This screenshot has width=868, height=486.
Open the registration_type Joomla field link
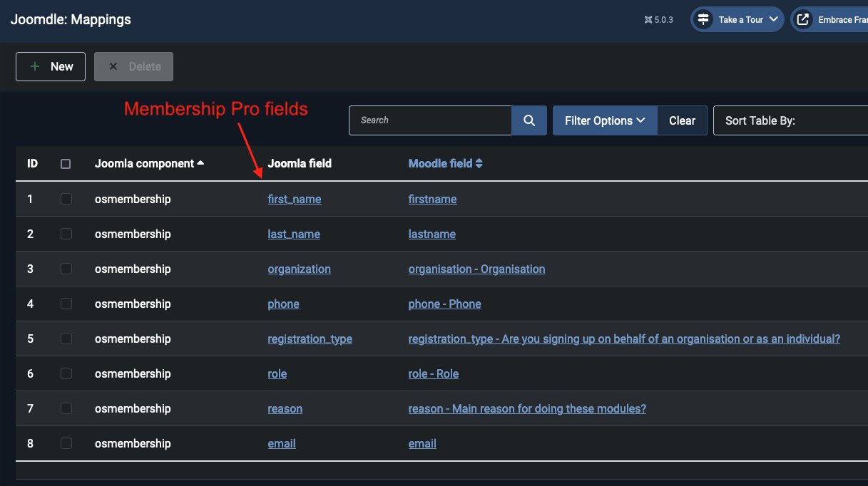point(310,338)
